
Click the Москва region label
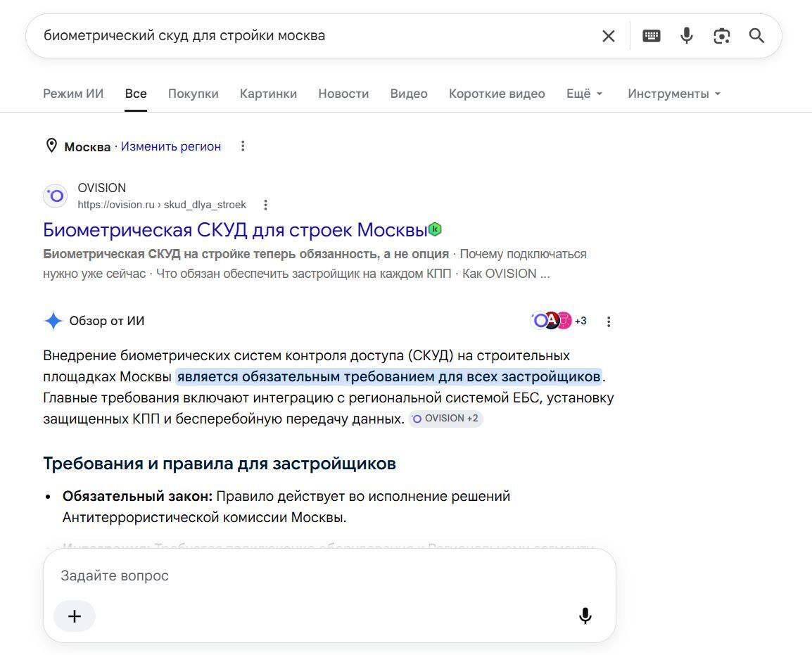[x=87, y=147]
